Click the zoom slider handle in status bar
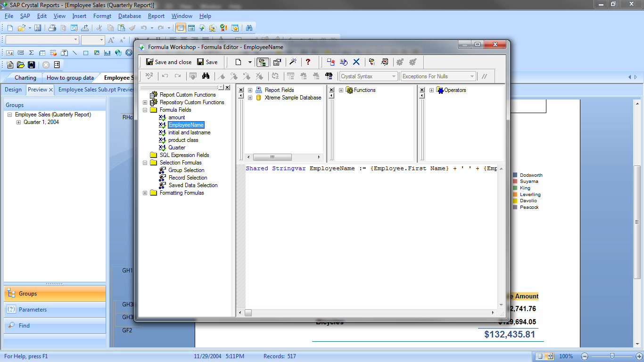 point(612,356)
